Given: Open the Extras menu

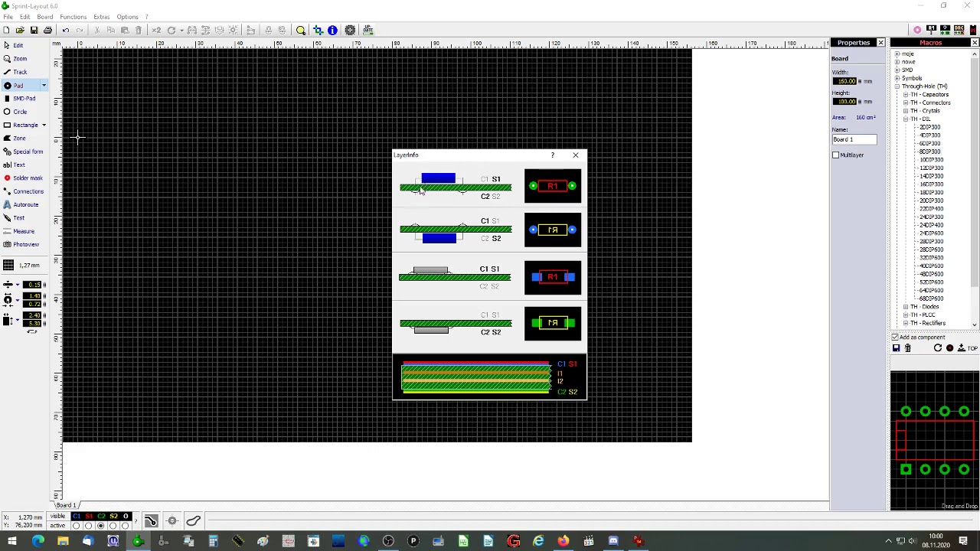Looking at the screenshot, I should click(101, 17).
